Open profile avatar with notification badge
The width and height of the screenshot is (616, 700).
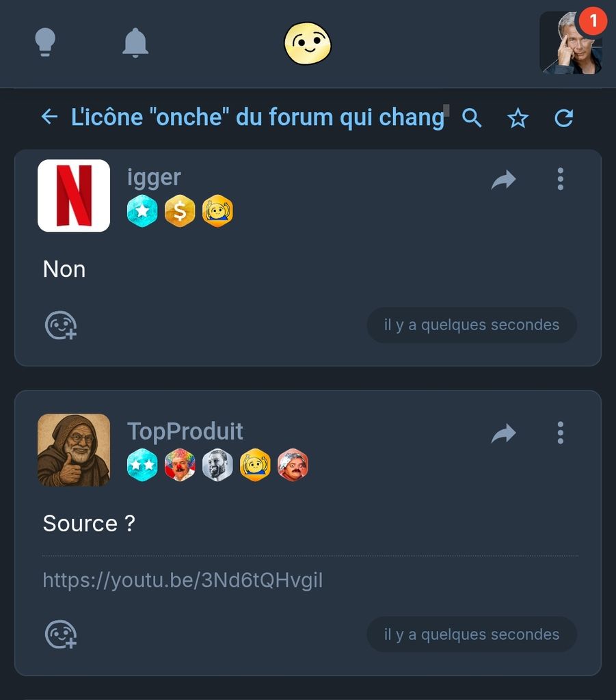(571, 42)
